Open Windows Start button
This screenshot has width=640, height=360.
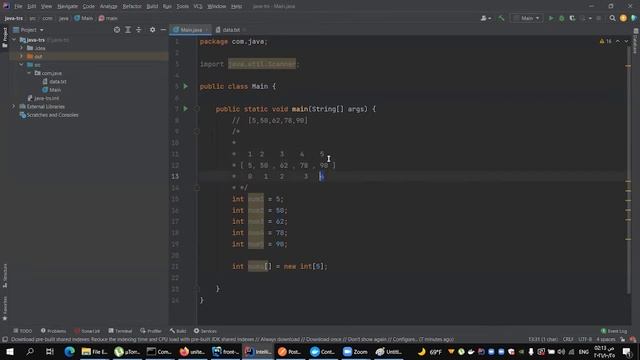point(9,351)
